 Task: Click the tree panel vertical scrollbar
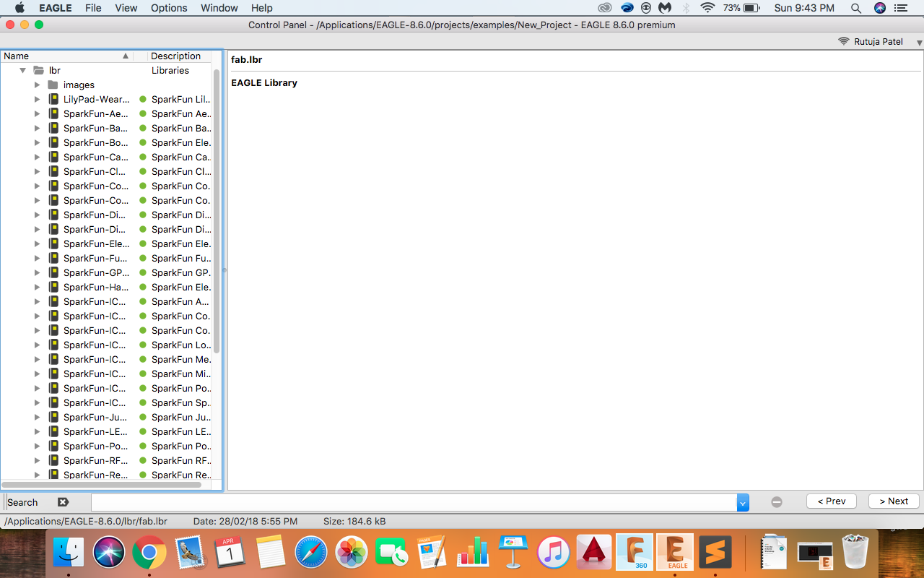click(x=217, y=210)
